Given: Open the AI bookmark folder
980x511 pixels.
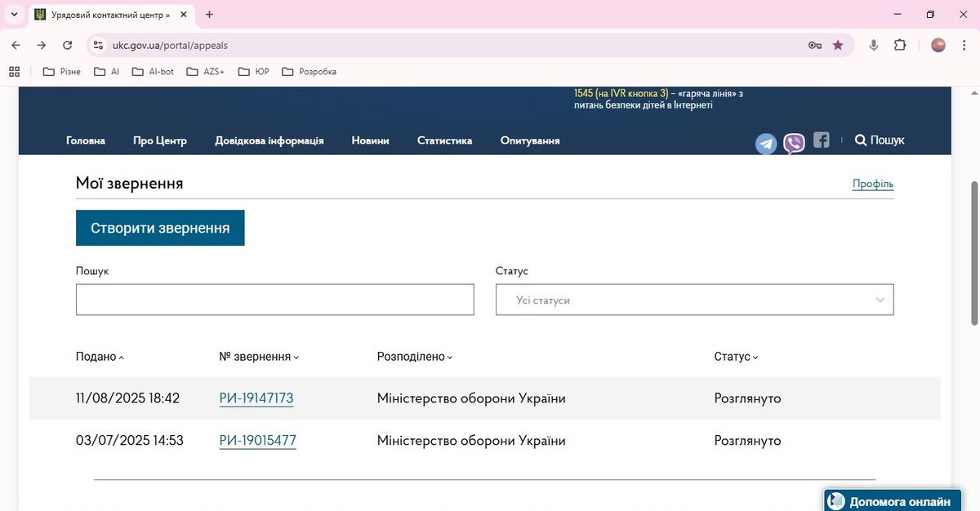Looking at the screenshot, I should pos(107,71).
